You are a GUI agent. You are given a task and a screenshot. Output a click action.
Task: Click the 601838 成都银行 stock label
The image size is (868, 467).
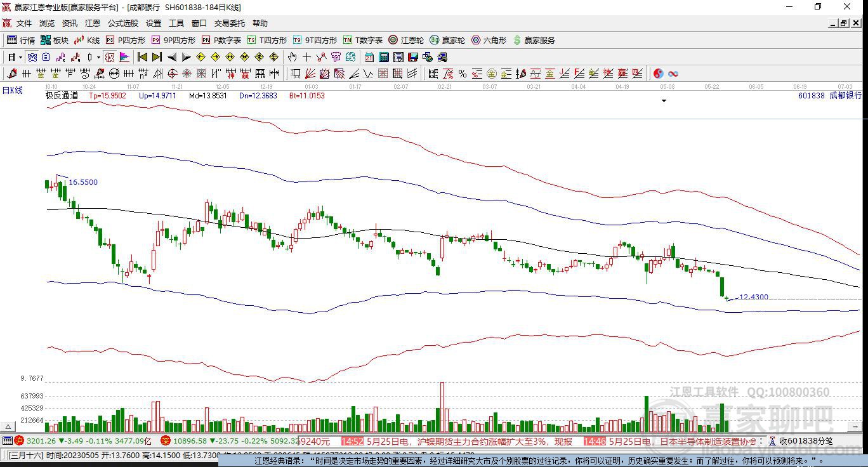[x=829, y=95]
